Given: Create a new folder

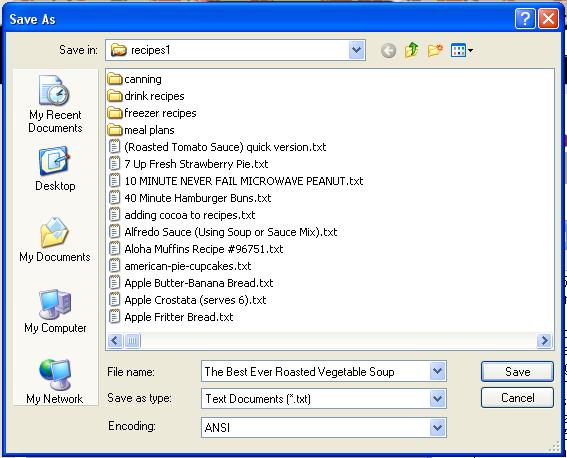Looking at the screenshot, I should (435, 50).
